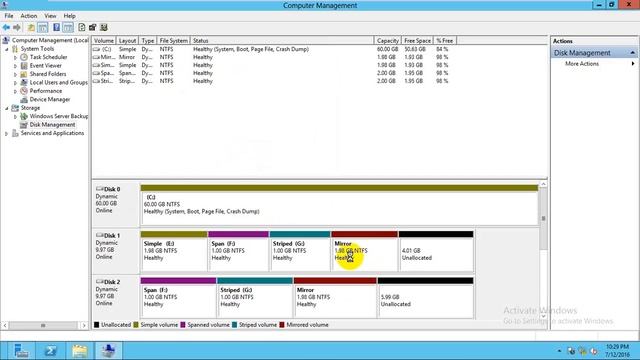Click the Refresh page icon in the toolbar
This screenshot has height=360, width=640.
(x=82, y=27)
